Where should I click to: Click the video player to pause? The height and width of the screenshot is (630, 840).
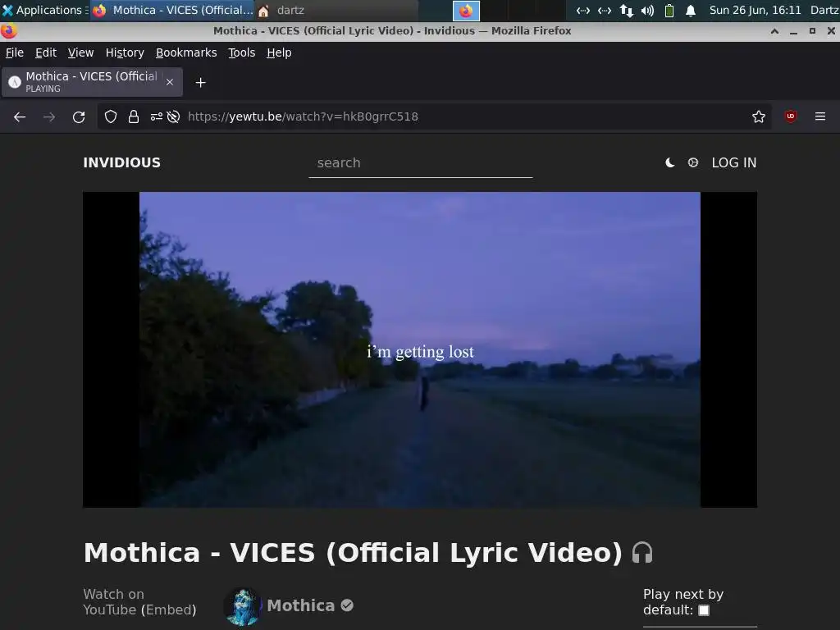coord(420,349)
